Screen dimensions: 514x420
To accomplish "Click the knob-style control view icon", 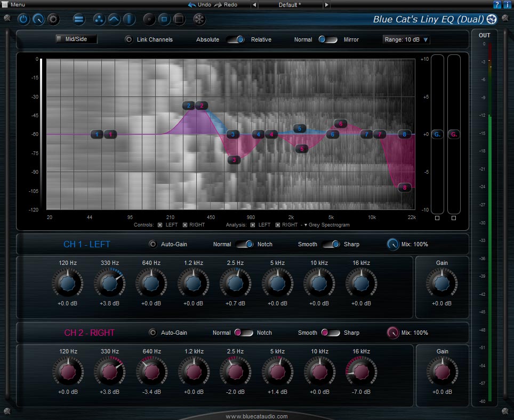I will [37, 20].
